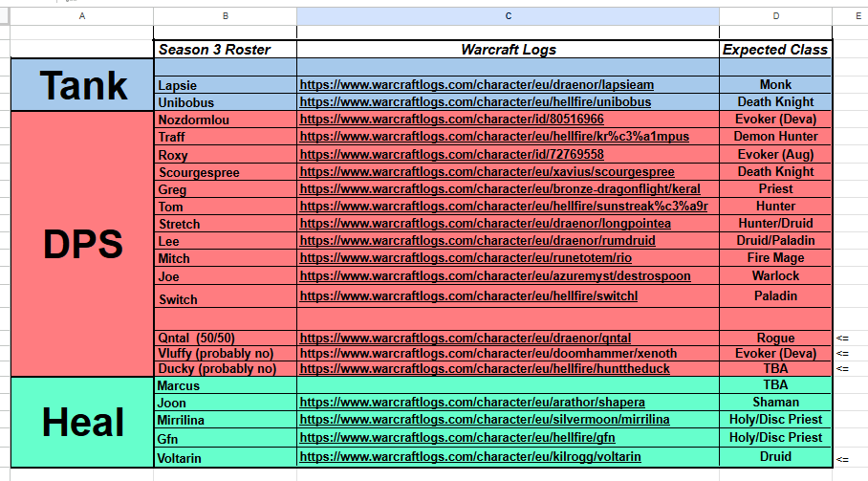Open Ducky's hunttheduck link

pos(485,368)
